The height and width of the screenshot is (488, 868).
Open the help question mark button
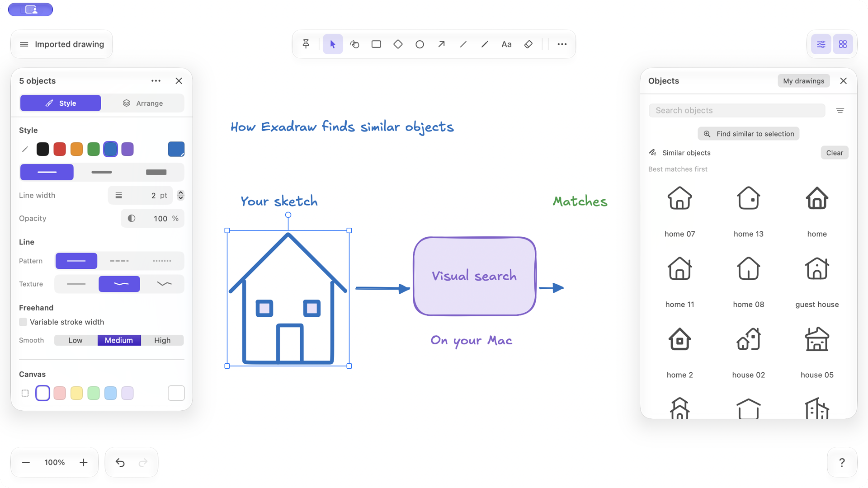point(842,462)
